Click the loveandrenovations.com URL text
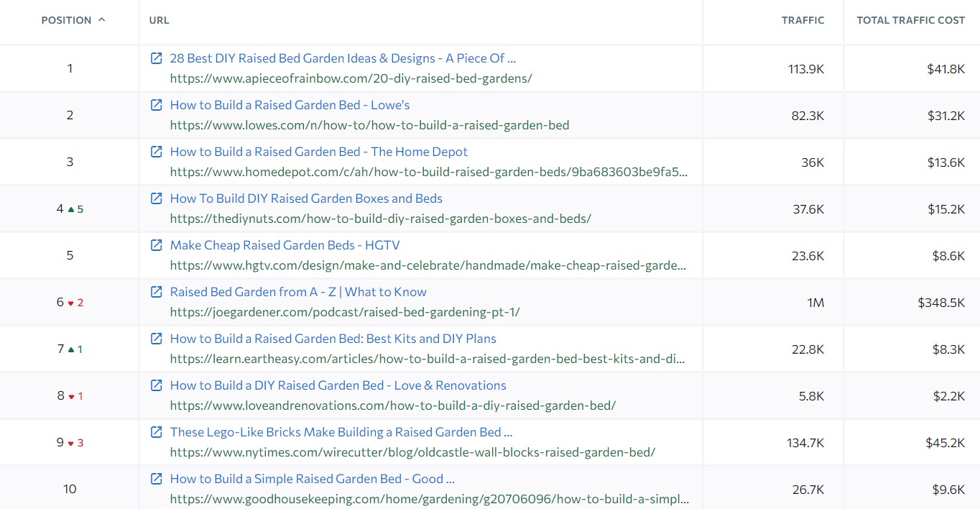Screen dimensions: 980x509 click(393, 405)
